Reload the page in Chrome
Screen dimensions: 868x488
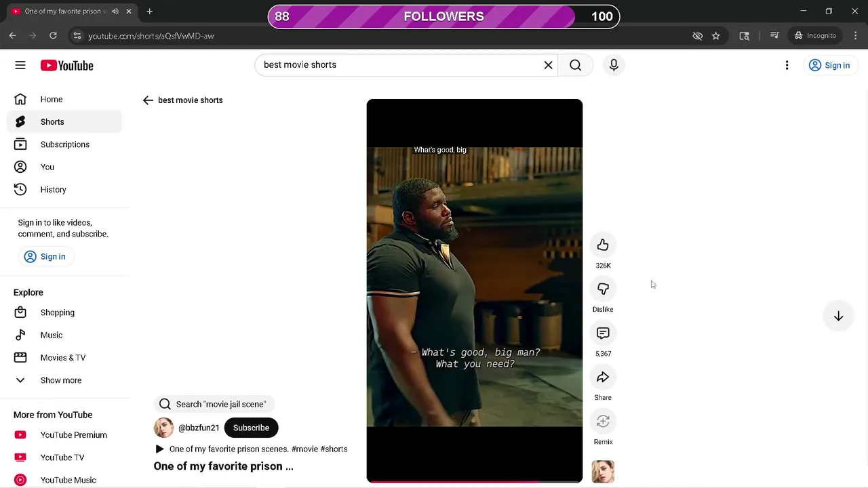[x=53, y=35]
